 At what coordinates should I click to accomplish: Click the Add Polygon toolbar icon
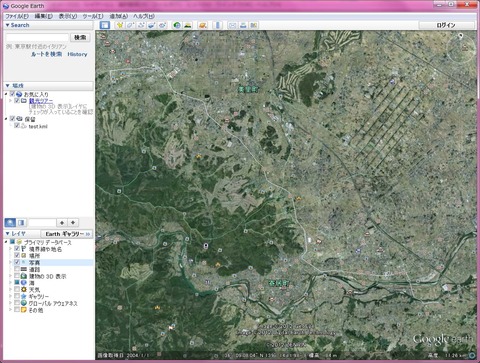(x=130, y=25)
